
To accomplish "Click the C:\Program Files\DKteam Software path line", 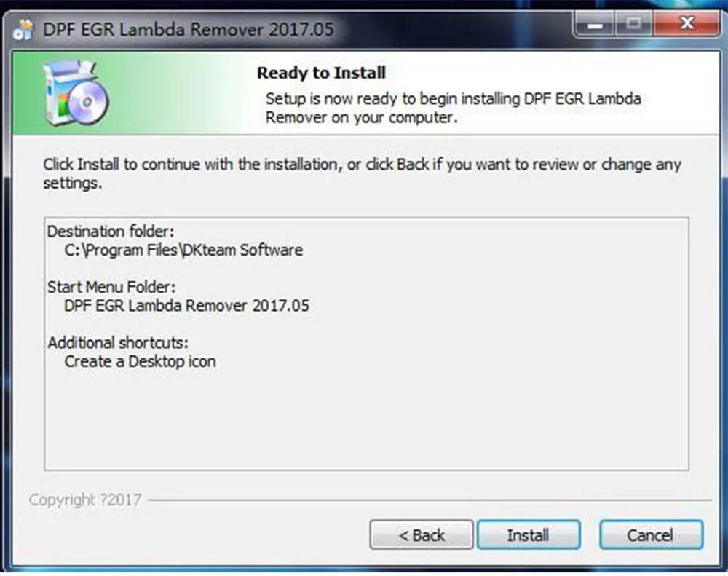I will tap(183, 250).
